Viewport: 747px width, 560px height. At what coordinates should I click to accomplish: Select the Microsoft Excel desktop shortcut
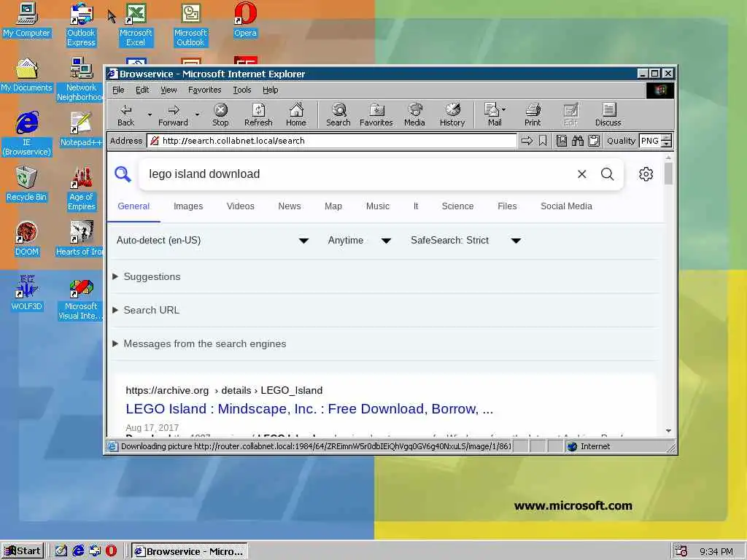click(136, 25)
